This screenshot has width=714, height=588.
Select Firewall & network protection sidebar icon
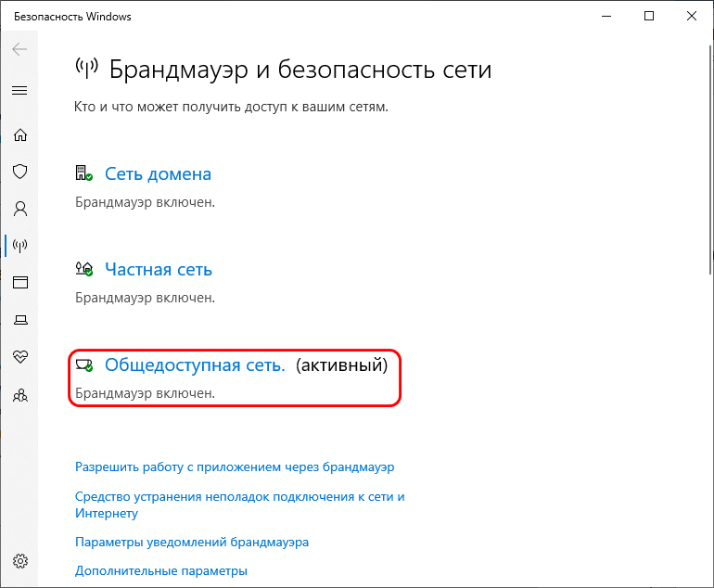[x=20, y=246]
